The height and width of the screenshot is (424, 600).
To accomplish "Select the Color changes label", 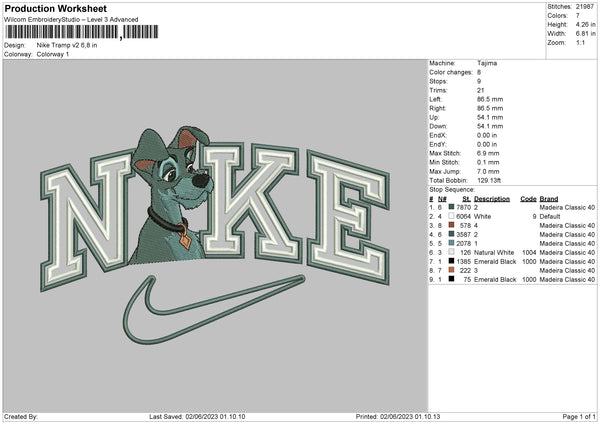I will (x=451, y=72).
